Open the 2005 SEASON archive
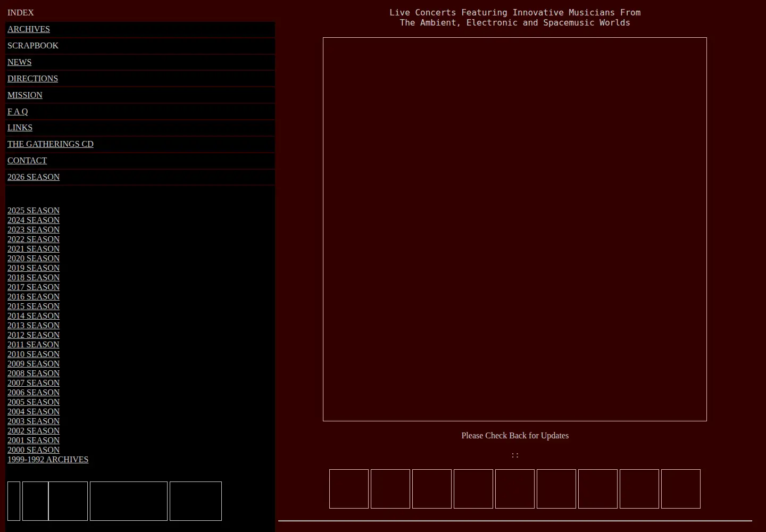The image size is (766, 532). pyautogui.click(x=34, y=402)
